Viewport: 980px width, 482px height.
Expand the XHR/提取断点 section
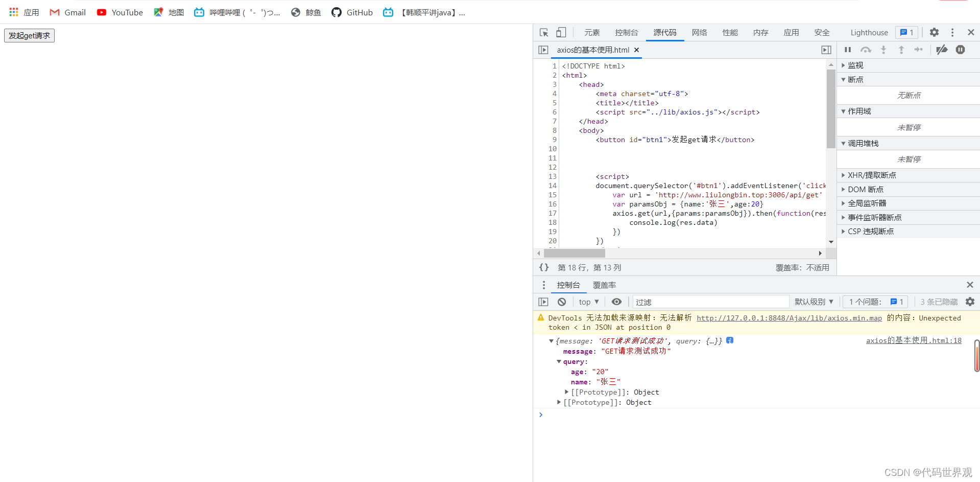(908, 175)
